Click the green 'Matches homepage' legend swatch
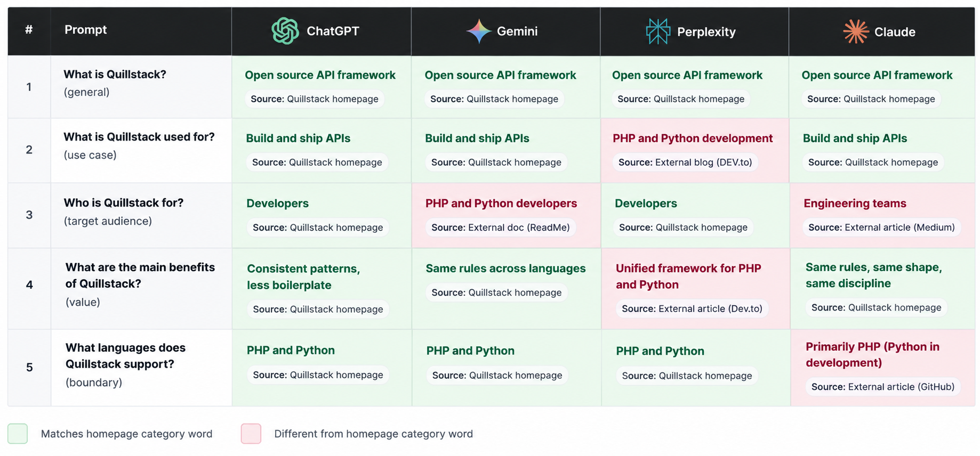 point(18,434)
